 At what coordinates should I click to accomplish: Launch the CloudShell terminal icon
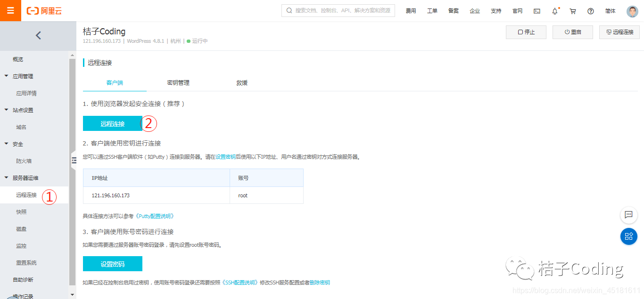(x=537, y=10)
